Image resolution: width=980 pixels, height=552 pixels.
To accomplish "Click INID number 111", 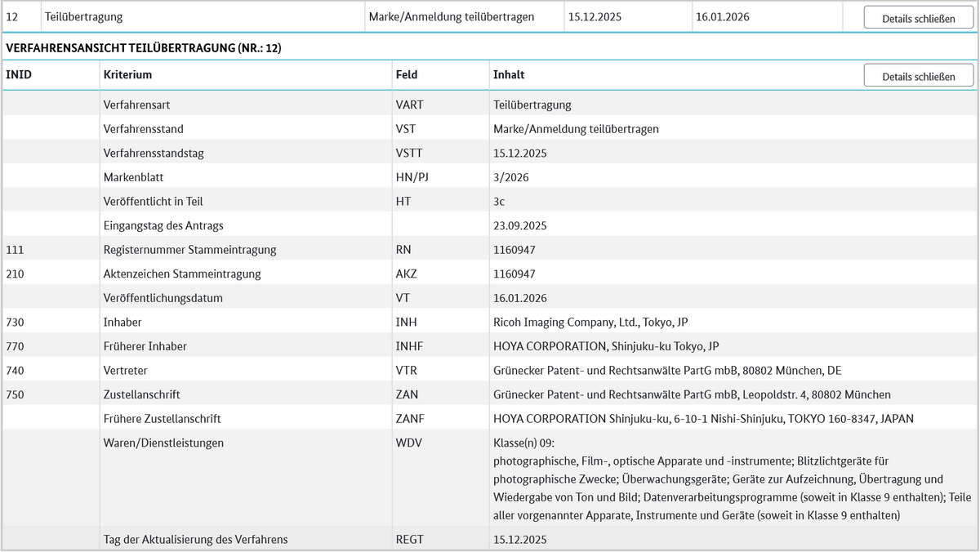I will pos(15,249).
